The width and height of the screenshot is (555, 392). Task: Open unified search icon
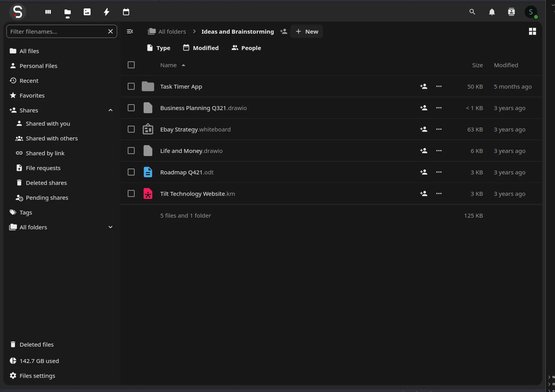[472, 12]
